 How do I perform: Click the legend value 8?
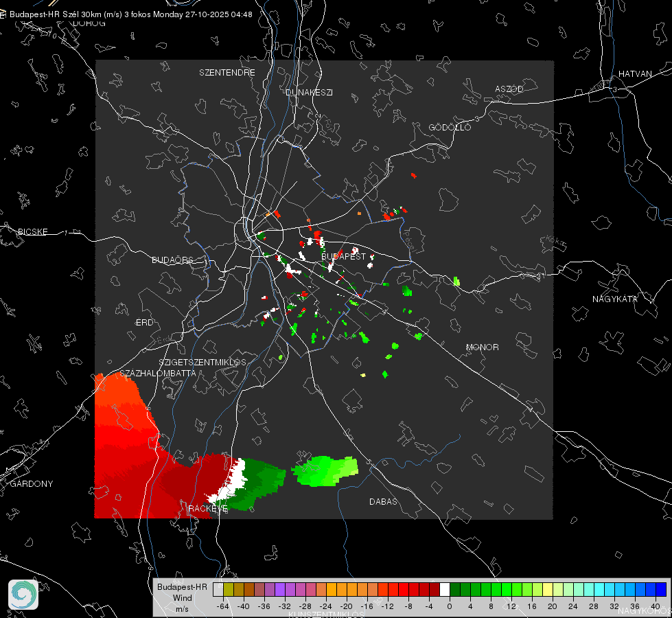(x=491, y=606)
